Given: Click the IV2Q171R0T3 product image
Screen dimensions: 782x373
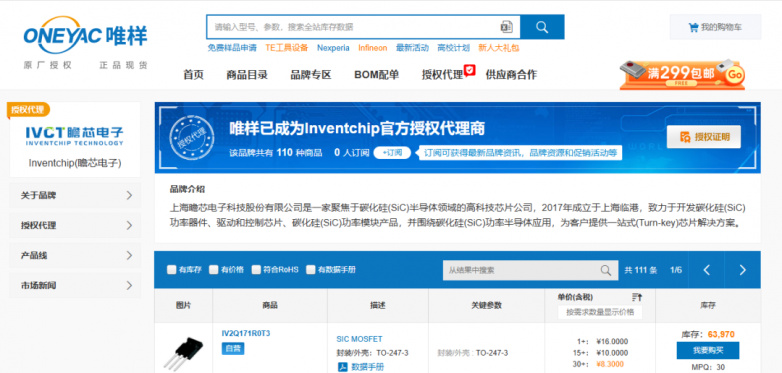Looking at the screenshot, I should tap(183, 353).
